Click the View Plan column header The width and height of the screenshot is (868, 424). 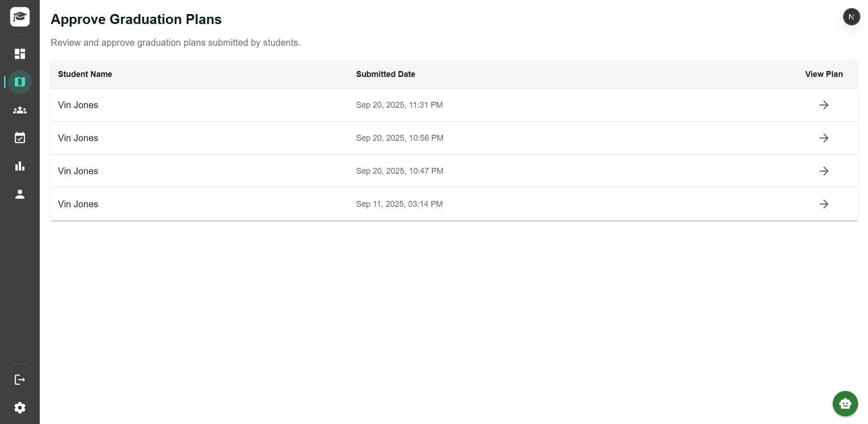tap(824, 74)
